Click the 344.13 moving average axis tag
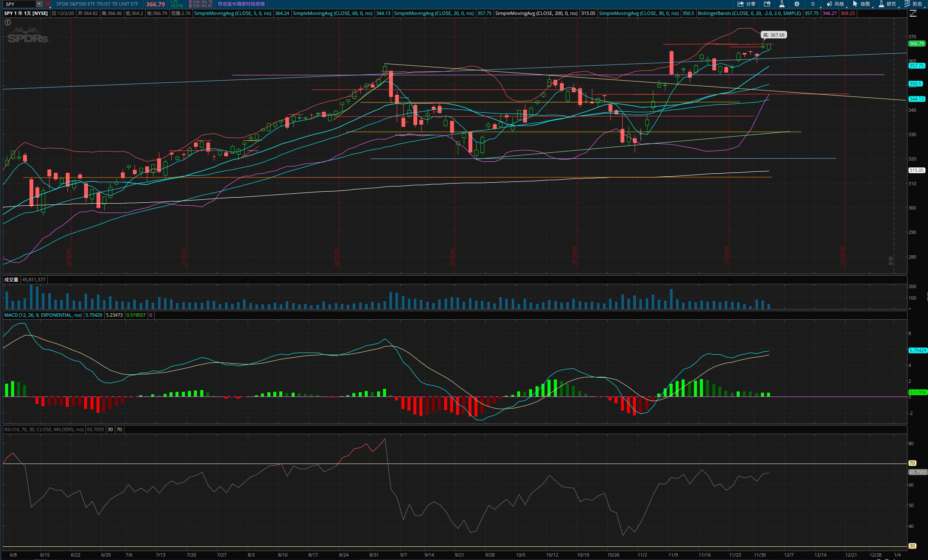The height and width of the screenshot is (560, 928). coord(916,99)
